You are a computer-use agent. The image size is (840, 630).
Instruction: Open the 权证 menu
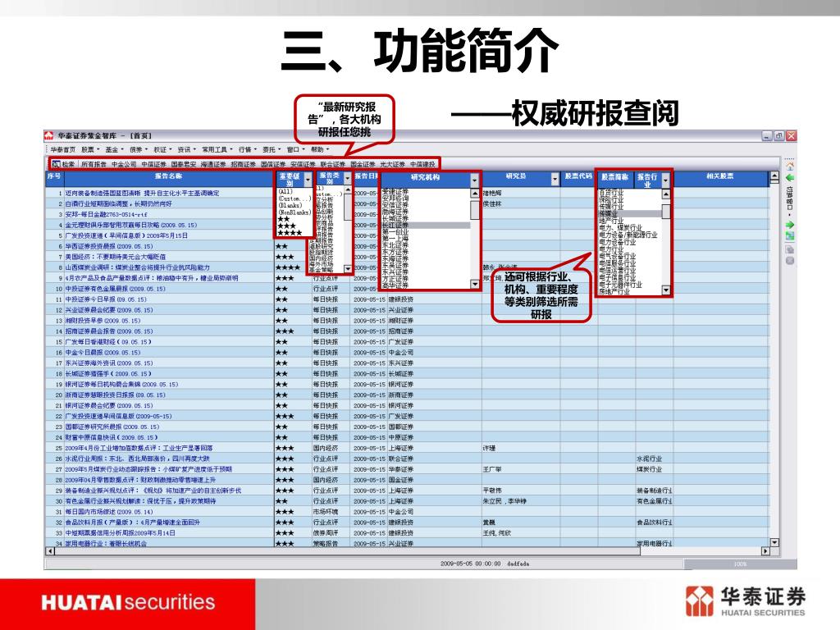coord(163,149)
